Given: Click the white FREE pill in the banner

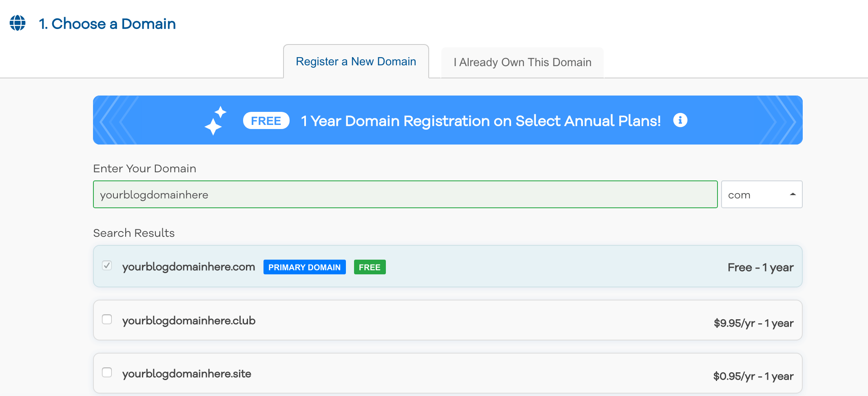Looking at the screenshot, I should (x=266, y=120).
